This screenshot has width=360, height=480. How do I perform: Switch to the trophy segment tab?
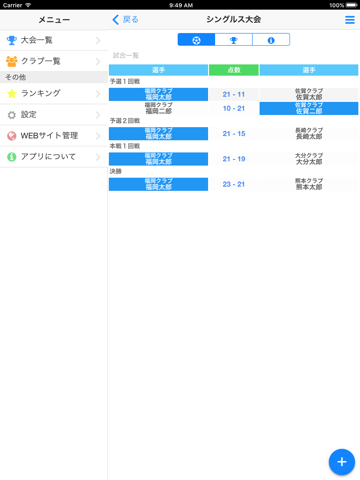[x=234, y=40]
